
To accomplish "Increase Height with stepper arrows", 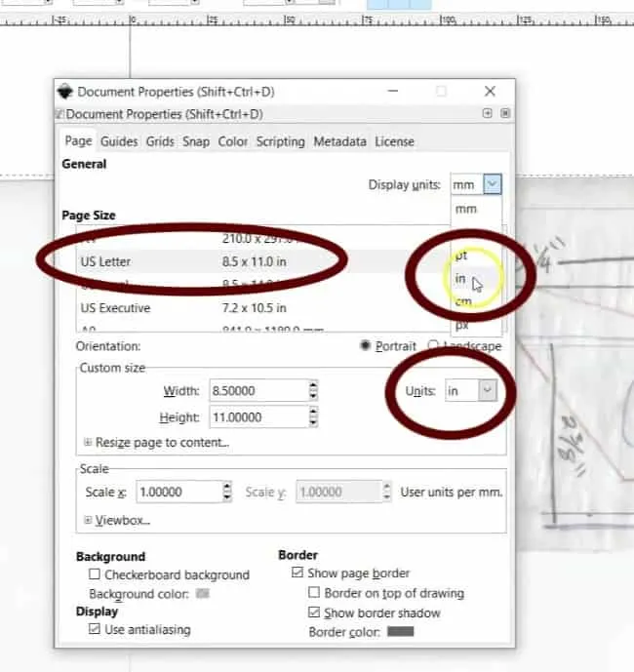I will 313,412.
